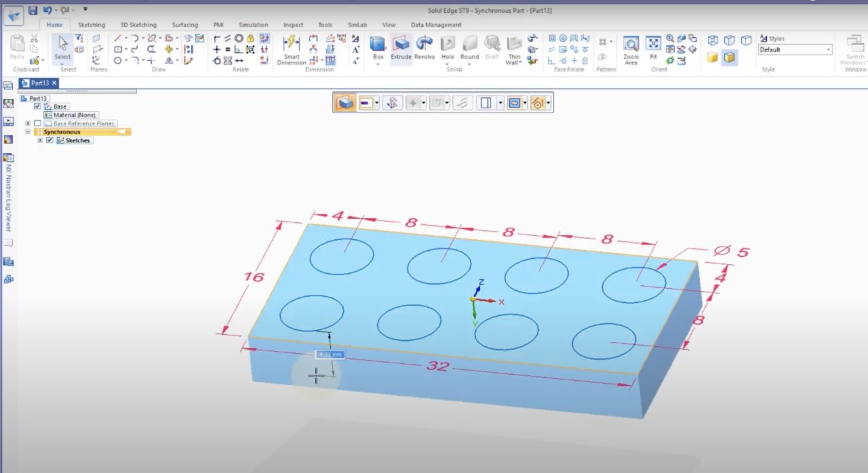
Task: Save the document from quick access toolbar
Action: [33, 10]
